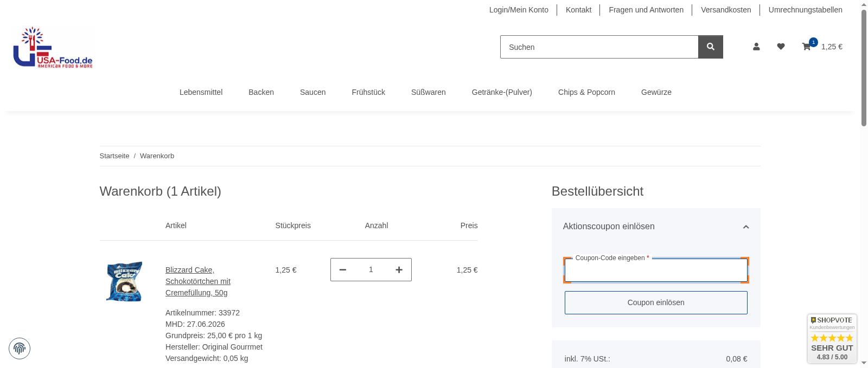Click into the coupon code field
The width and height of the screenshot is (868, 368).
656,271
